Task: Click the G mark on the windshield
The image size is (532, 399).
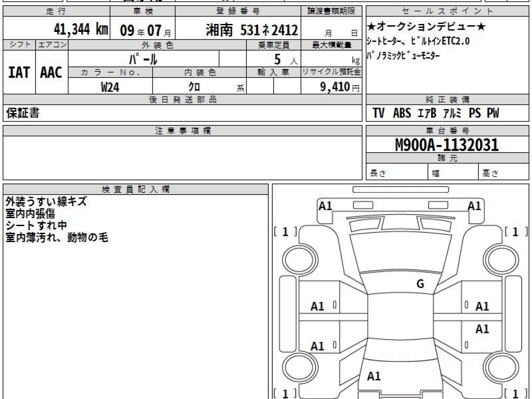Action: tap(420, 284)
